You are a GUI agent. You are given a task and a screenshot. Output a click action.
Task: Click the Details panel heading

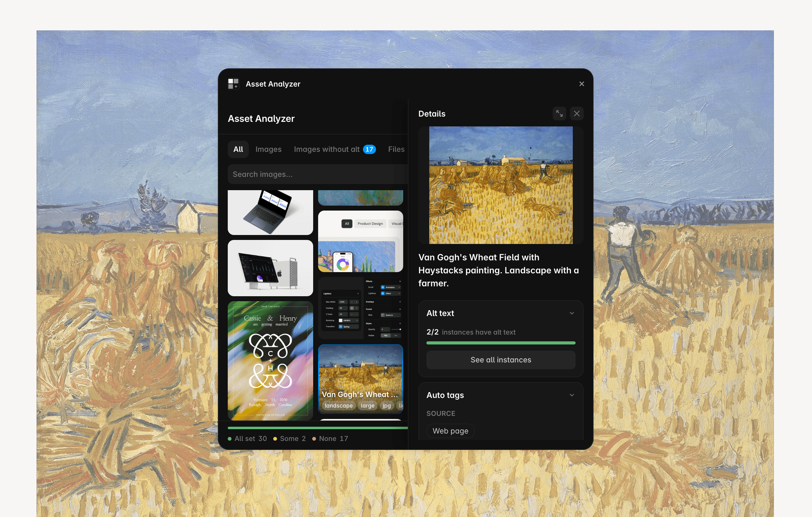coord(432,113)
